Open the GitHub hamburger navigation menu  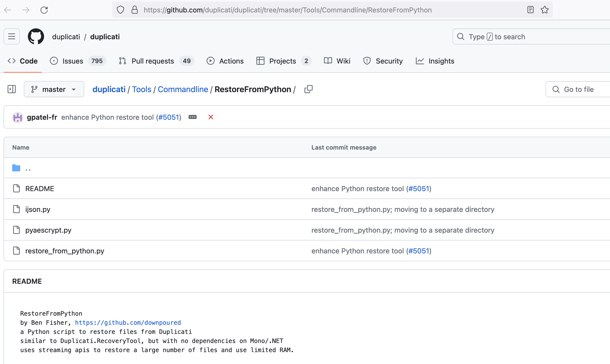point(12,36)
